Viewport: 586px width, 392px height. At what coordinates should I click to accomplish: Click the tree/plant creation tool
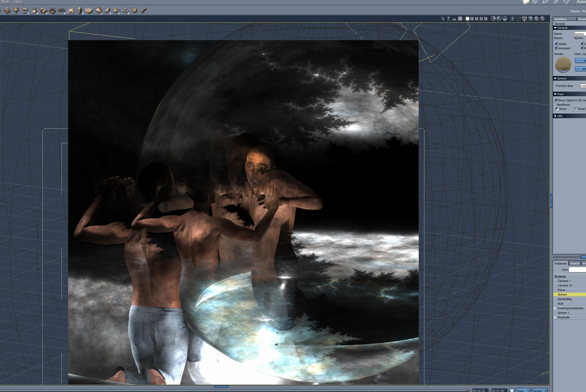pyautogui.click(x=16, y=11)
